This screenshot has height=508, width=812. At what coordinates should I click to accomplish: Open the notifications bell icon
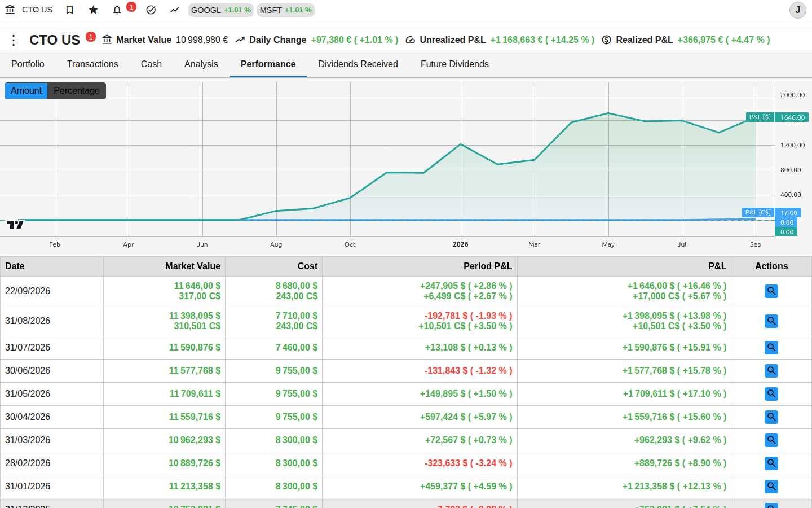pyautogui.click(x=117, y=10)
